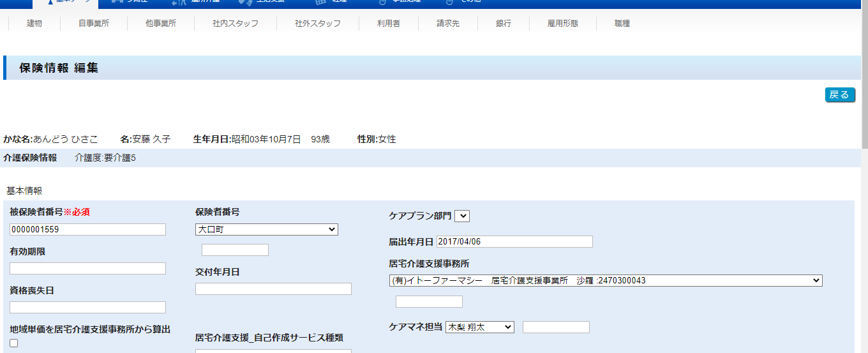
Task: Expand the 保険者番号 dropdown showing 大口町
Action: click(266, 229)
